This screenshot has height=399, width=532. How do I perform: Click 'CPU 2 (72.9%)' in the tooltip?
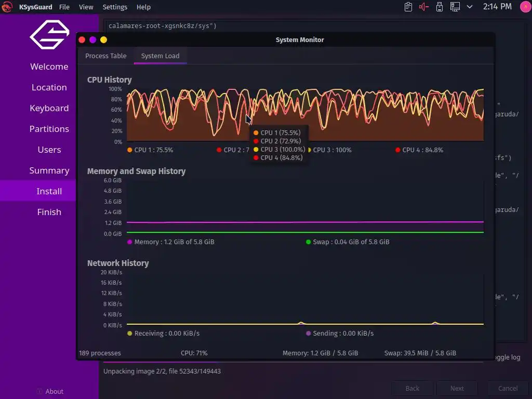[x=281, y=141]
